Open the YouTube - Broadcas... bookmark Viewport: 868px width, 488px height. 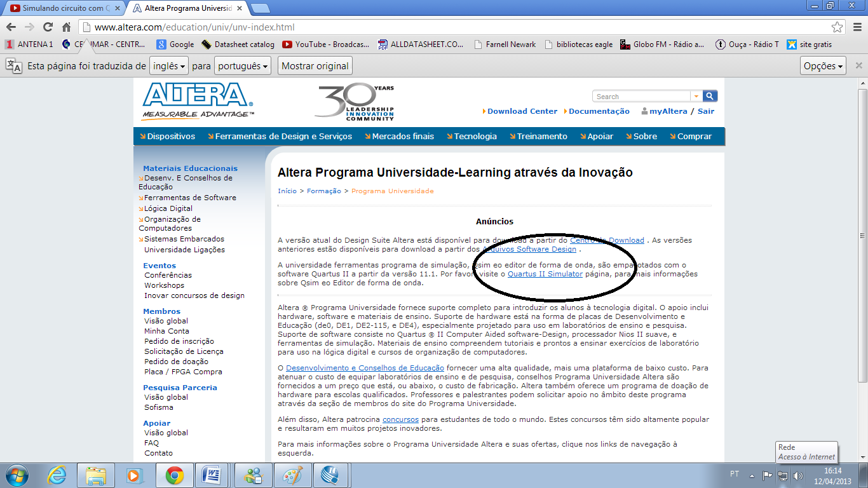(325, 44)
